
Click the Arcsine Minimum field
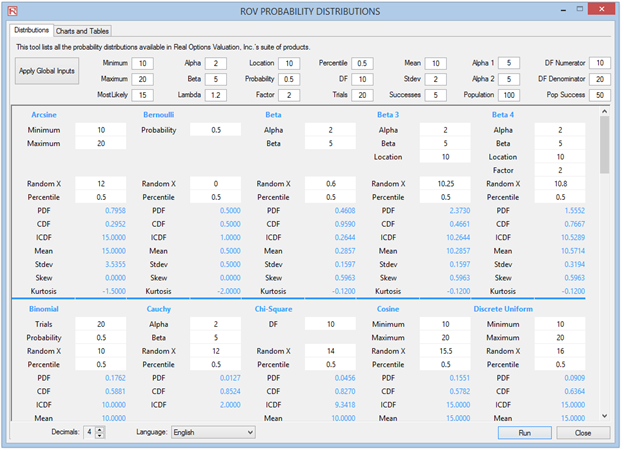101,130
